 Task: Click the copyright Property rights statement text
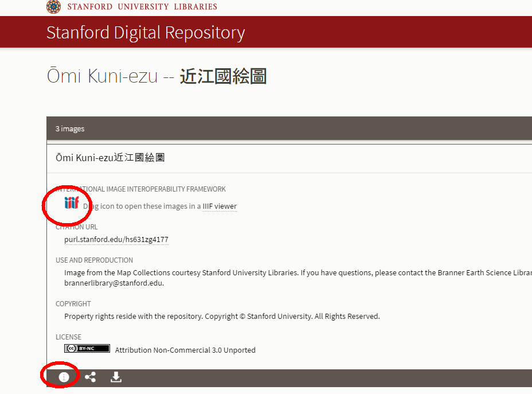[x=222, y=316]
